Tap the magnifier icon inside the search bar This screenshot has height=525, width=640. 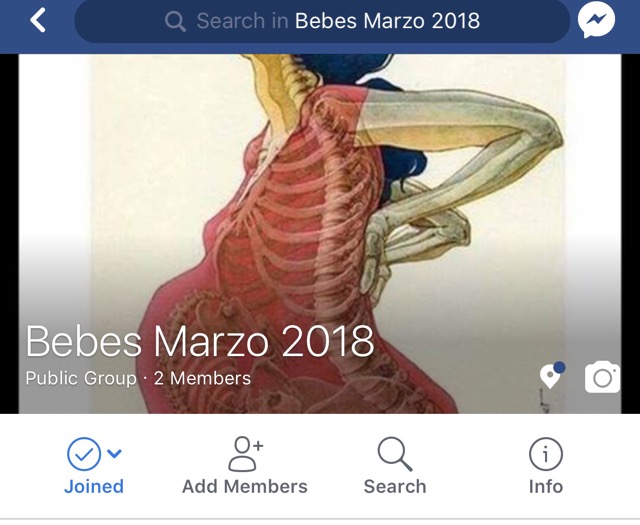click(x=175, y=21)
